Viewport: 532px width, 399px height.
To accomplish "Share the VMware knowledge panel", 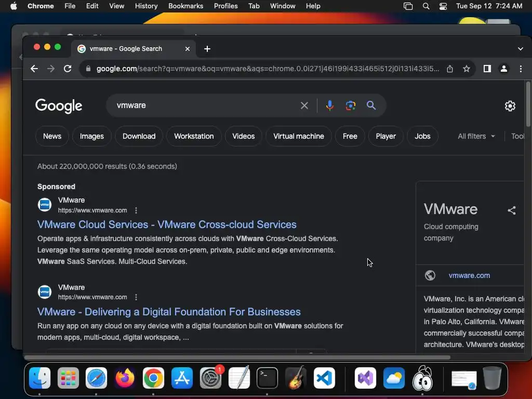I will coord(512,210).
